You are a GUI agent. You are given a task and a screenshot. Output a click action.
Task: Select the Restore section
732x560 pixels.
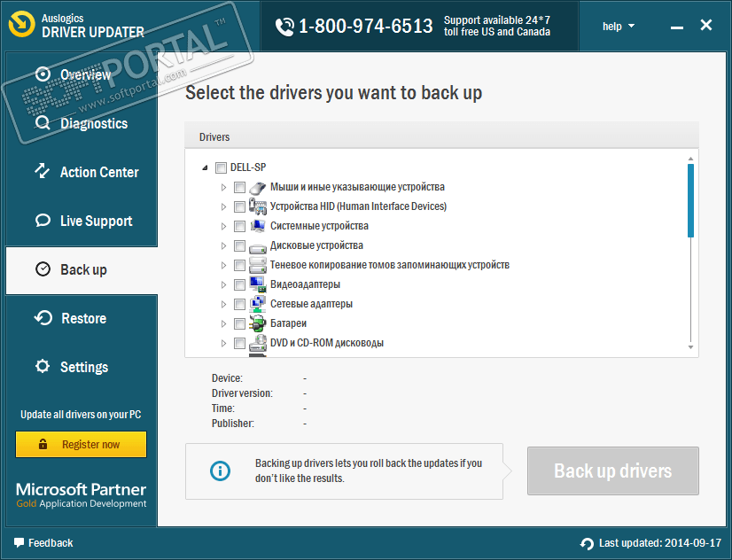(x=82, y=318)
